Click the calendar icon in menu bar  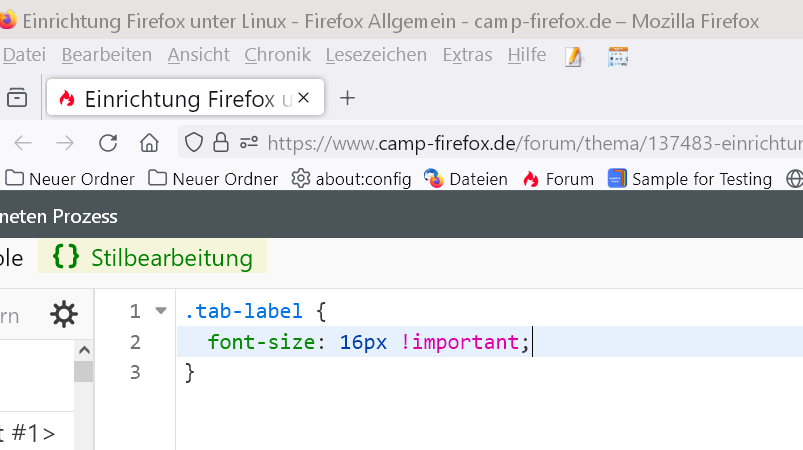click(x=618, y=56)
